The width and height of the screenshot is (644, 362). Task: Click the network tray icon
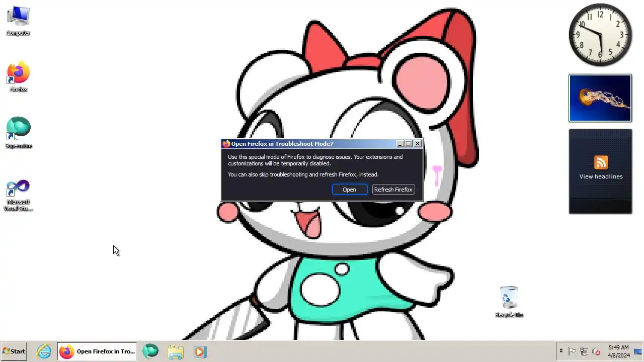(x=584, y=351)
